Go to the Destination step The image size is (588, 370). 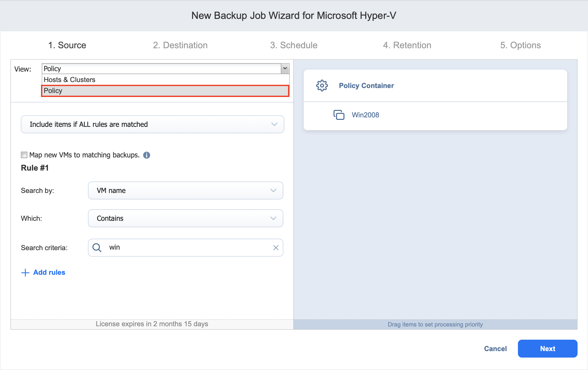[x=180, y=45]
